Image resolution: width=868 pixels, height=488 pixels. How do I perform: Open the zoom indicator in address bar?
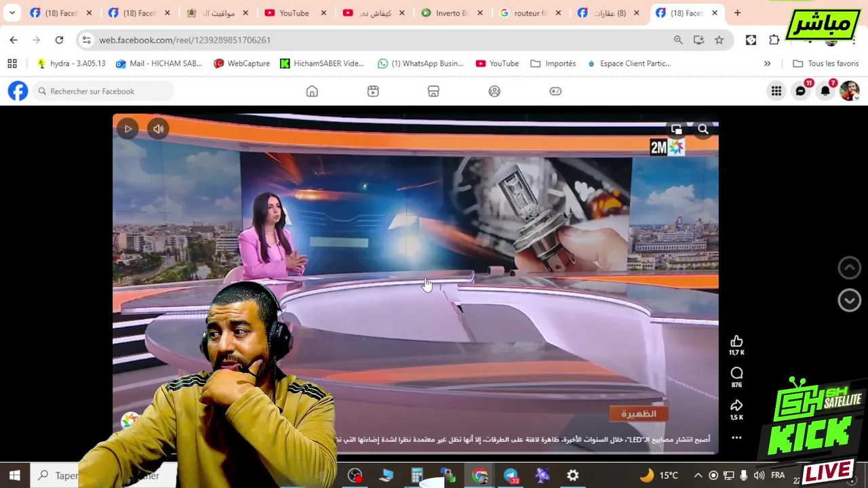coord(678,40)
